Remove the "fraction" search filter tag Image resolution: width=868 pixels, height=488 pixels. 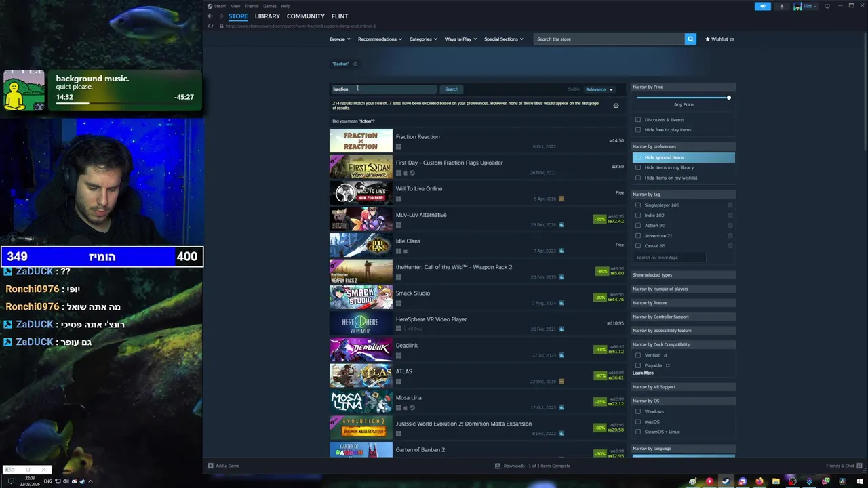(355, 64)
